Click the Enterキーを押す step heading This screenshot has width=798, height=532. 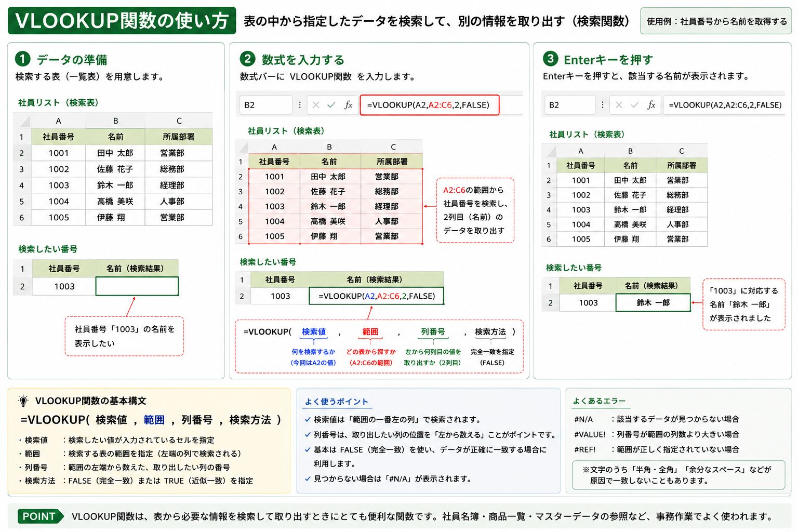click(x=608, y=60)
